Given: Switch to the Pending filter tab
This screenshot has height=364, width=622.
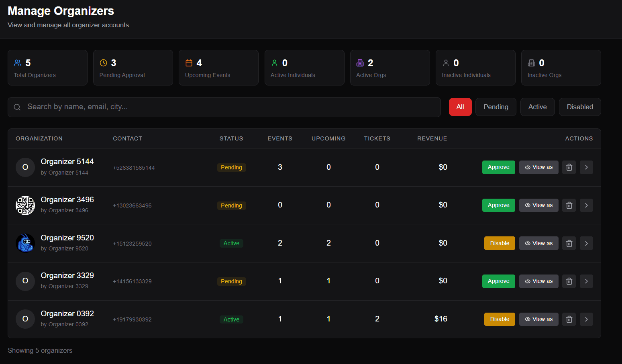Looking at the screenshot, I should pyautogui.click(x=496, y=107).
